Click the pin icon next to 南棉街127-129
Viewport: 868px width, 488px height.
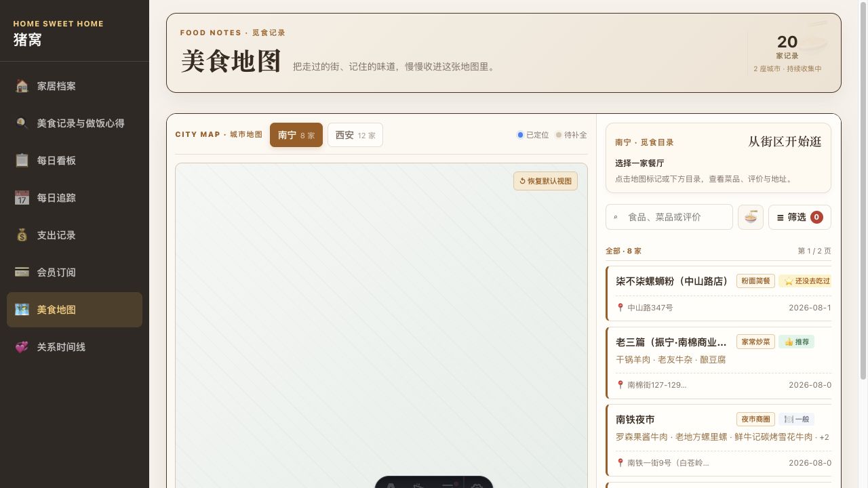[620, 385]
